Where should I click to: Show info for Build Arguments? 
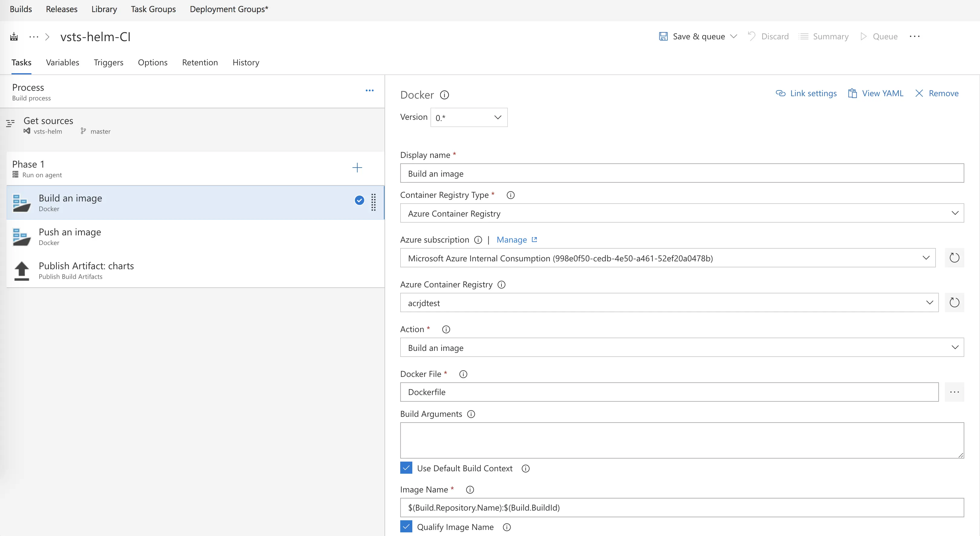tap(471, 414)
